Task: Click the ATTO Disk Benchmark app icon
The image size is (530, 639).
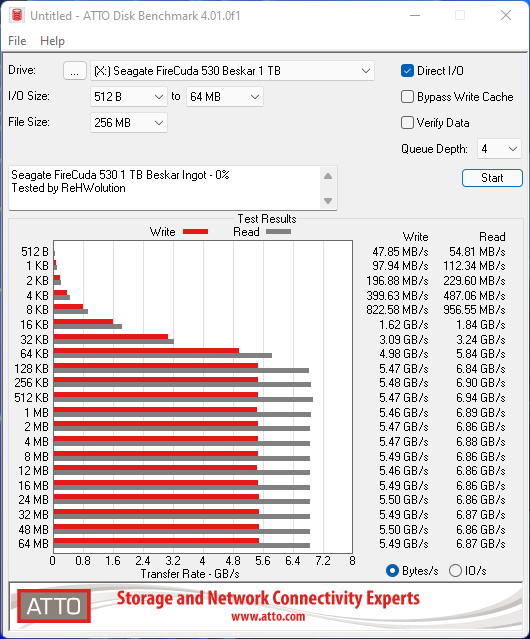Action: tap(17, 15)
